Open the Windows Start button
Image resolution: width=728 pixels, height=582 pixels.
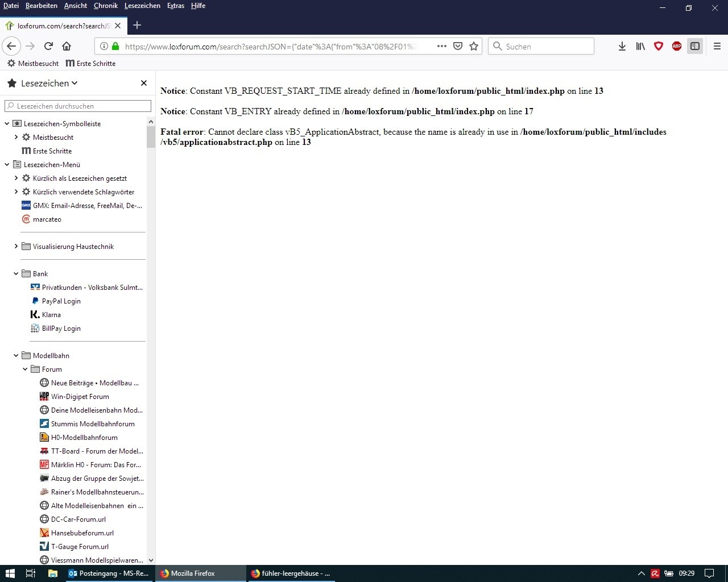pos(10,573)
